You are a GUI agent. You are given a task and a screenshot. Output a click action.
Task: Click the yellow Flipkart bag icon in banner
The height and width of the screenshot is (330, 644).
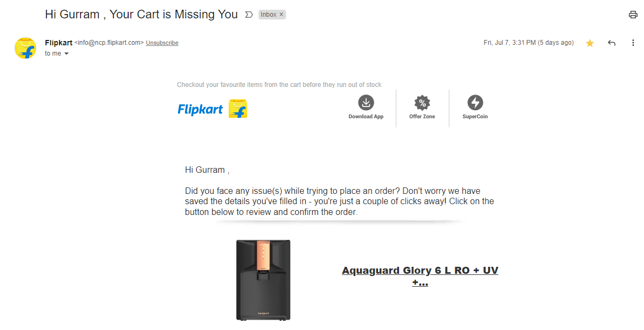pos(238,109)
